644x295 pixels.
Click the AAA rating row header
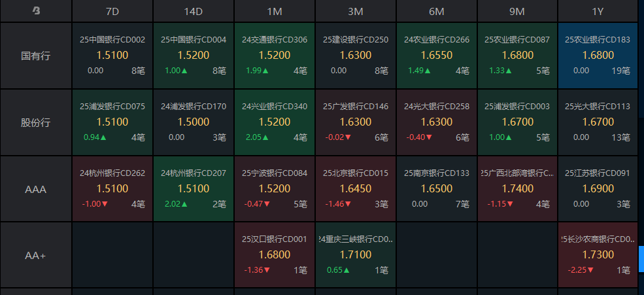(x=36, y=189)
